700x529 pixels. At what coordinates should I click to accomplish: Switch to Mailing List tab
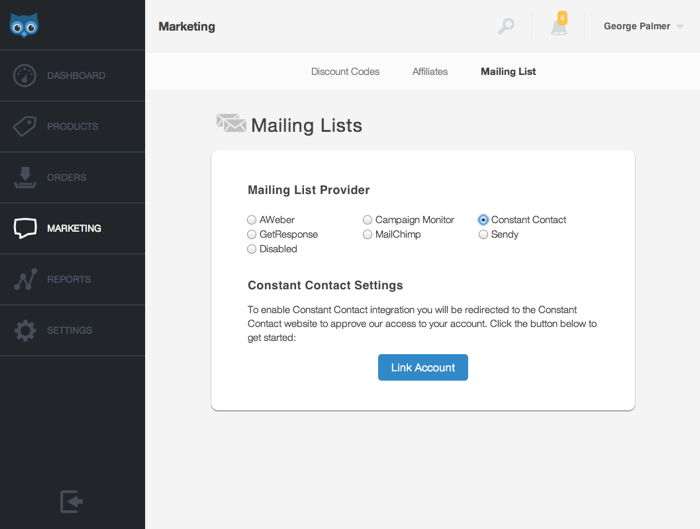tap(508, 71)
